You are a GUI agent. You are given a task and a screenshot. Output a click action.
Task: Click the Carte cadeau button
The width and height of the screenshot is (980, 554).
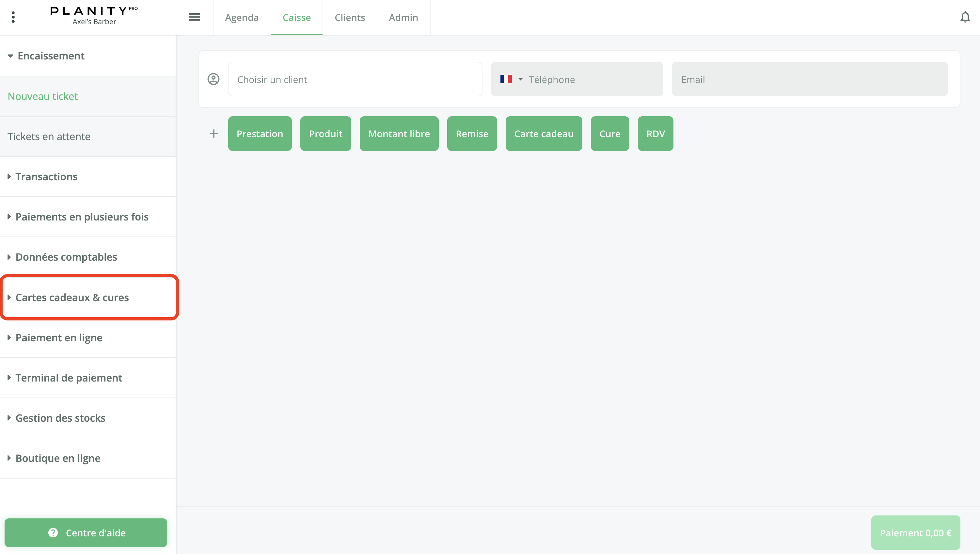pyautogui.click(x=544, y=134)
